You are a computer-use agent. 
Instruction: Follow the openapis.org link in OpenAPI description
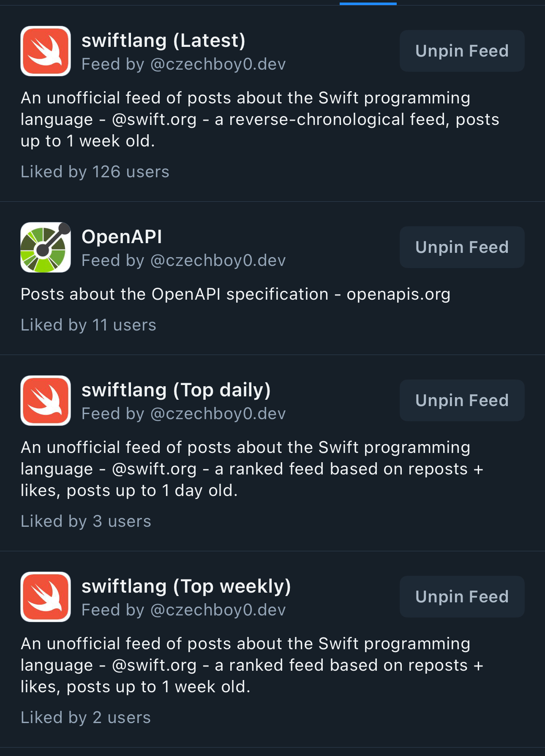pyautogui.click(x=398, y=295)
